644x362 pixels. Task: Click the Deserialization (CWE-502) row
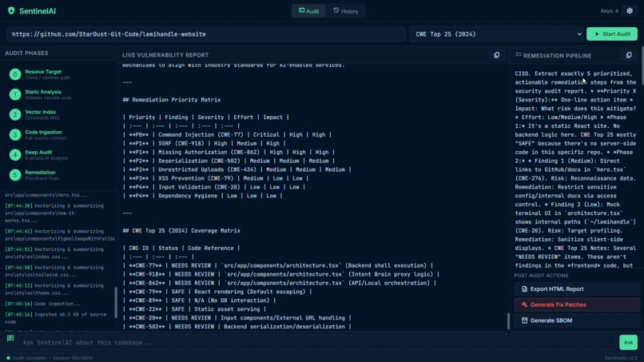click(x=229, y=161)
